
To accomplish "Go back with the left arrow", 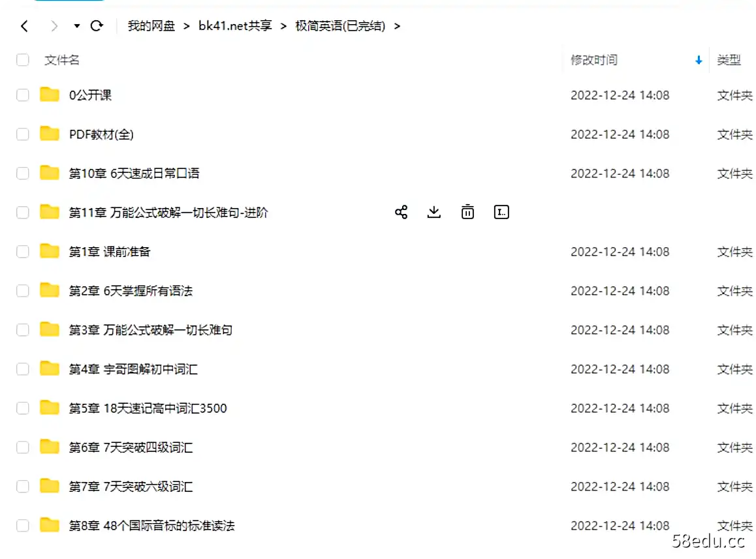I will coord(25,26).
